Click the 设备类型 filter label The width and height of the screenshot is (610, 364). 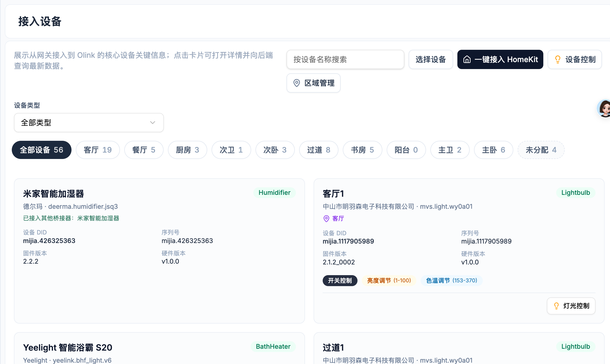27,105
